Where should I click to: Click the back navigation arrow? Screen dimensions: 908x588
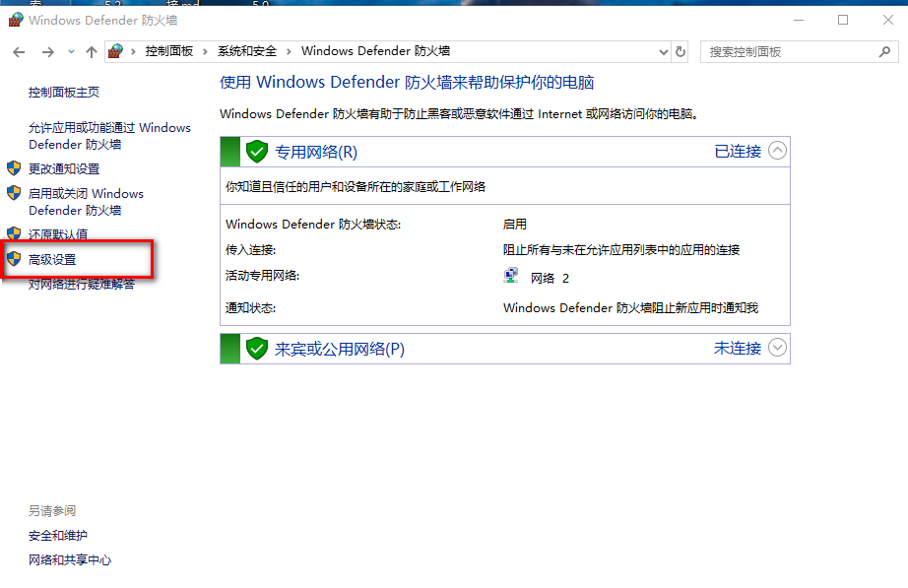[19, 51]
